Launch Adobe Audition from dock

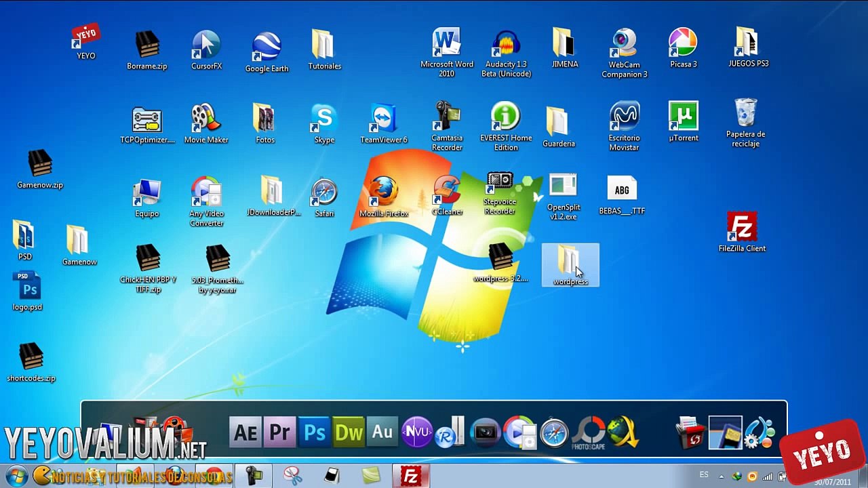pos(382,432)
